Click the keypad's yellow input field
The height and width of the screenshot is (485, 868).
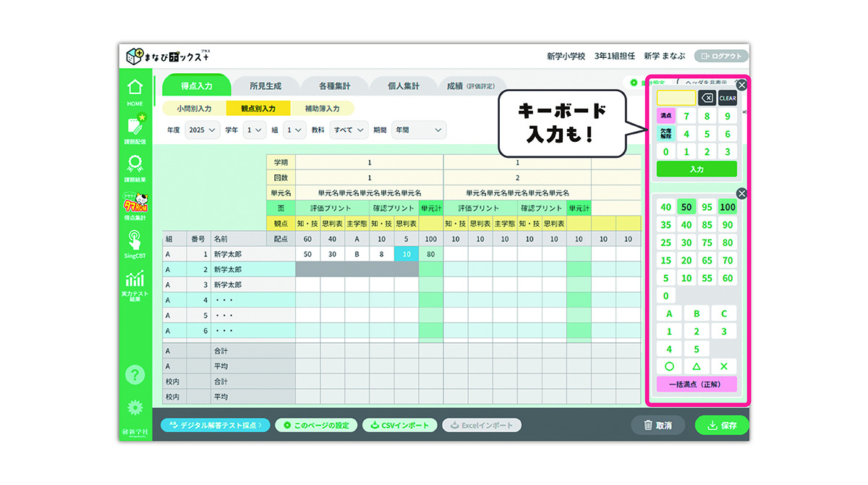[676, 98]
